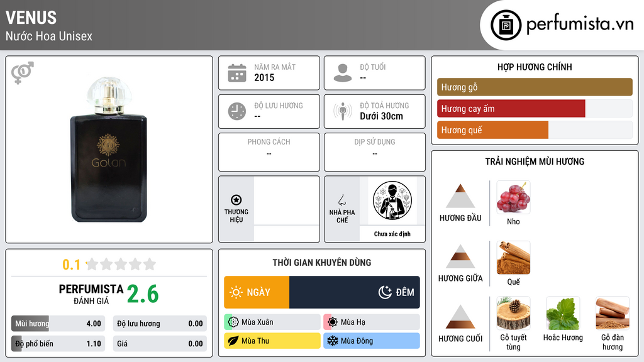Click the Mùa Thu leaf icon
Image resolution: width=644 pixels, height=362 pixels.
(x=233, y=341)
